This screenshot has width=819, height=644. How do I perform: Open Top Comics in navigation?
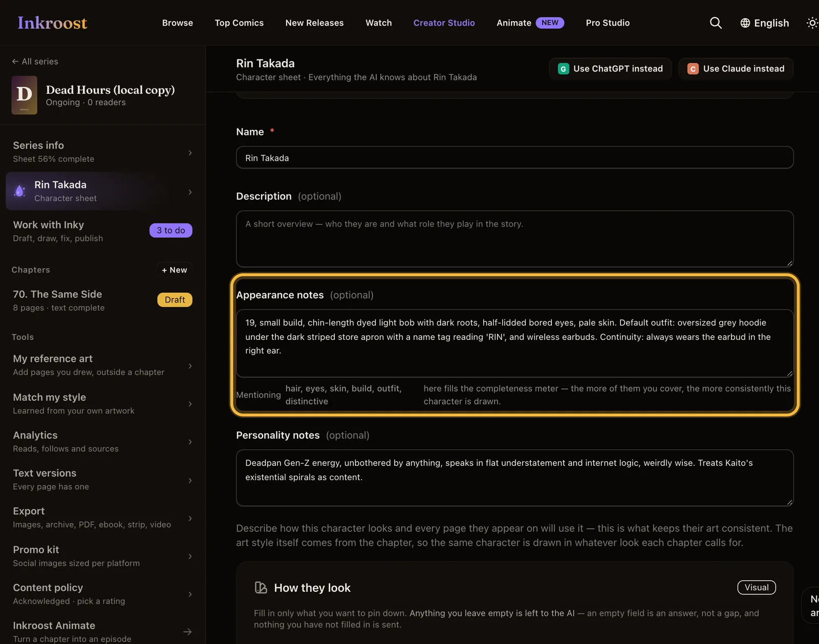click(239, 23)
